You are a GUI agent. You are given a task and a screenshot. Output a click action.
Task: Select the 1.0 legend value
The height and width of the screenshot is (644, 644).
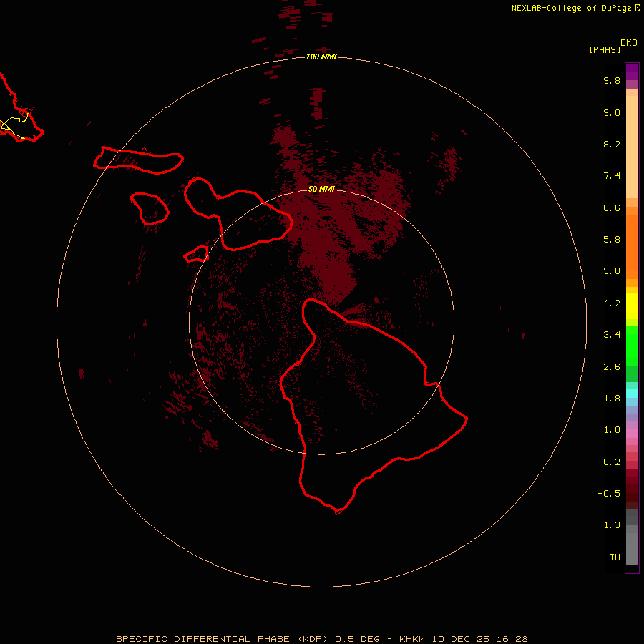pos(612,430)
